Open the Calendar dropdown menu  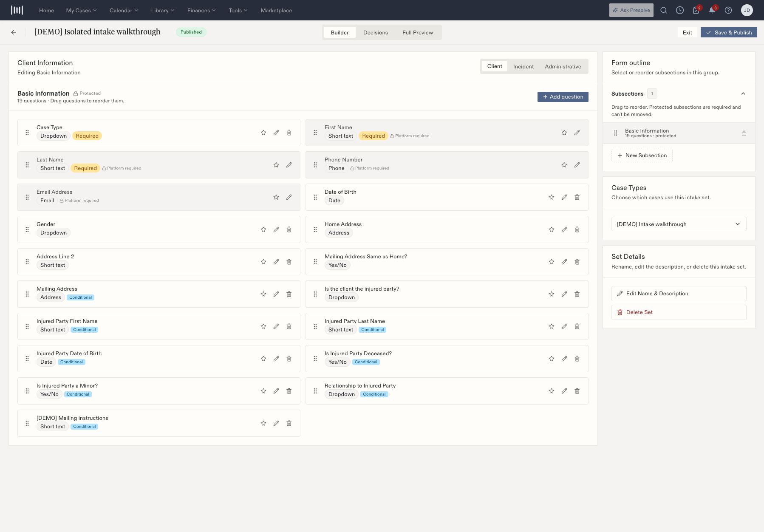click(x=124, y=10)
